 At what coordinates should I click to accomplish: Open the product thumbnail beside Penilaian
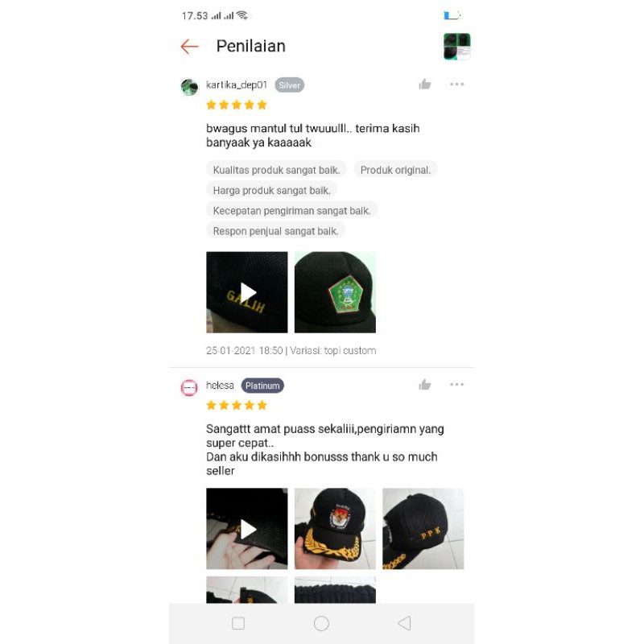[456, 47]
